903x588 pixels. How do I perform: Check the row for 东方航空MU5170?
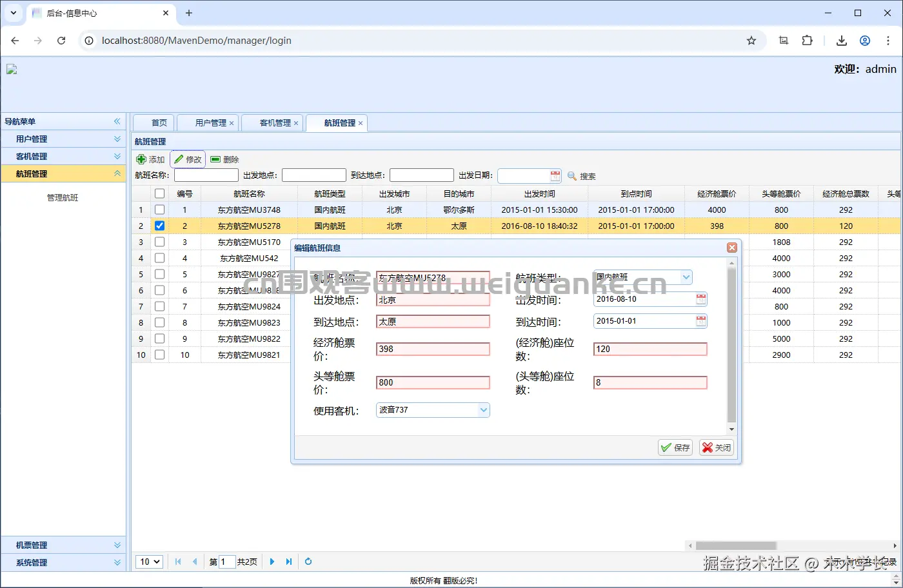point(160,242)
